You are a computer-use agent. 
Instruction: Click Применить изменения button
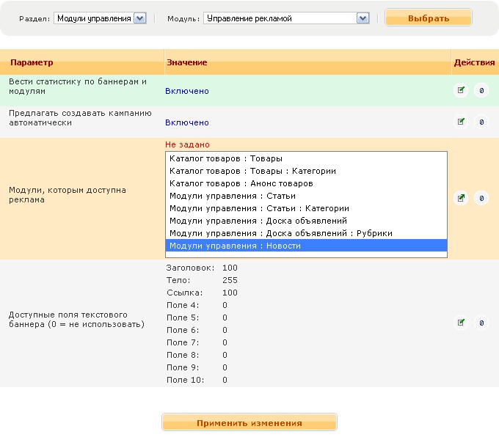249,423
